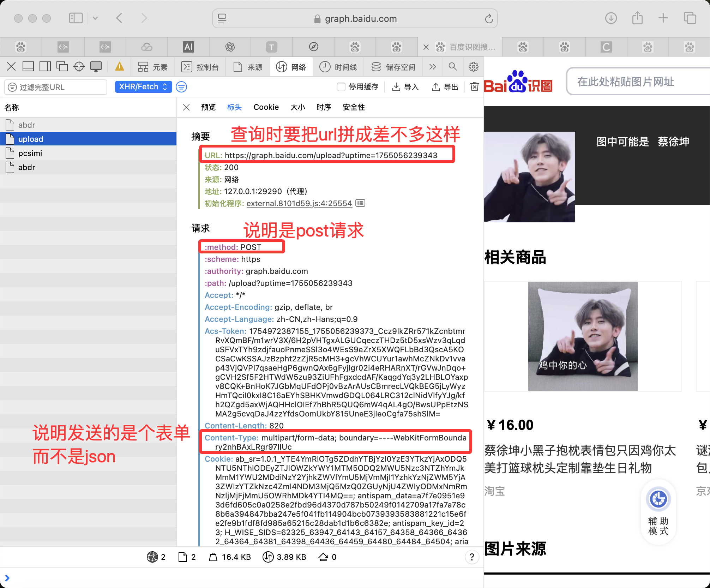Open the pillow product image
Viewport: 710px width, 588px height.
pyautogui.click(x=583, y=336)
